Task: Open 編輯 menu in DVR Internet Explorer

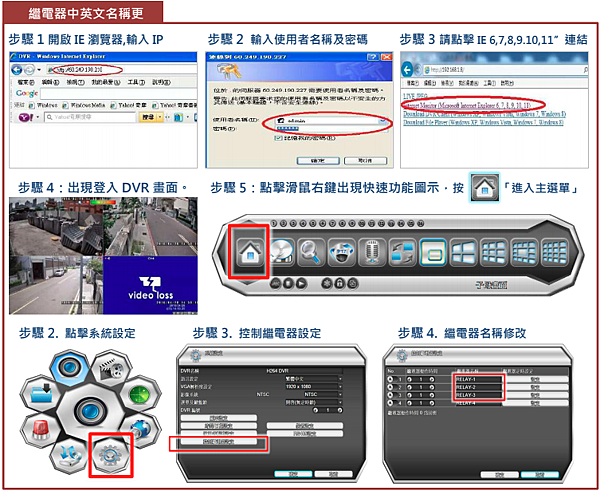Action: tap(50, 82)
